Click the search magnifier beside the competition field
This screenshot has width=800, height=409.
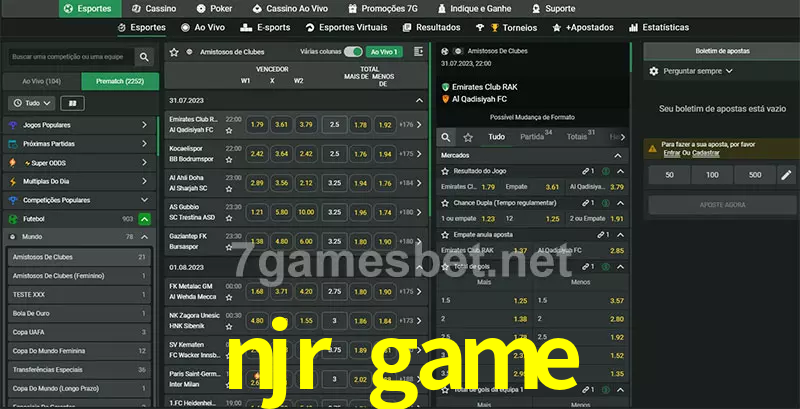[x=145, y=58]
